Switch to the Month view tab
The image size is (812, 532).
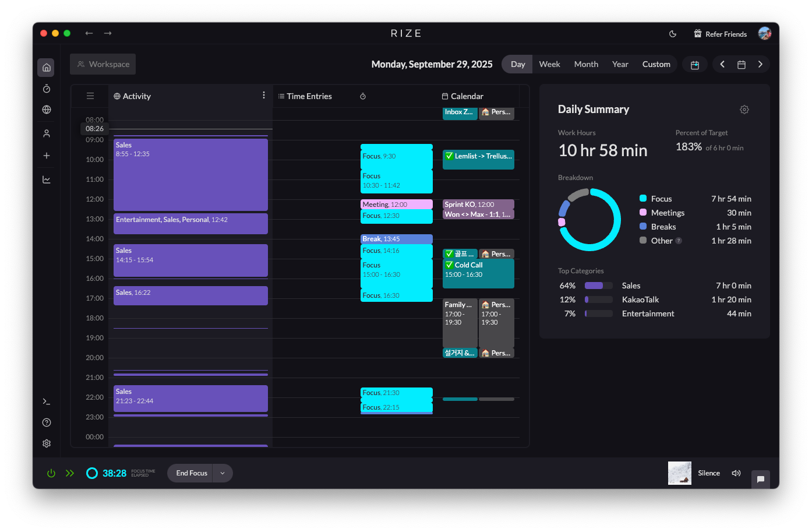tap(586, 64)
